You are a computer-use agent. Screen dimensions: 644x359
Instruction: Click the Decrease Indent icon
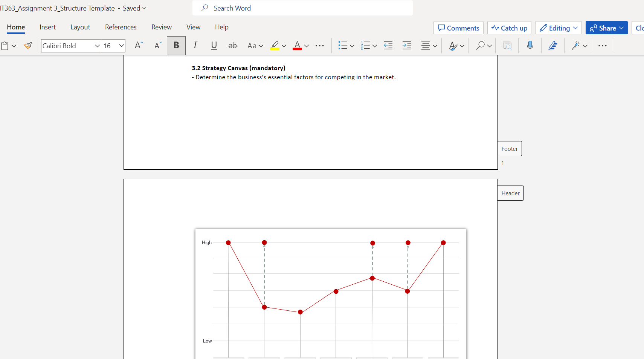tap(388, 46)
